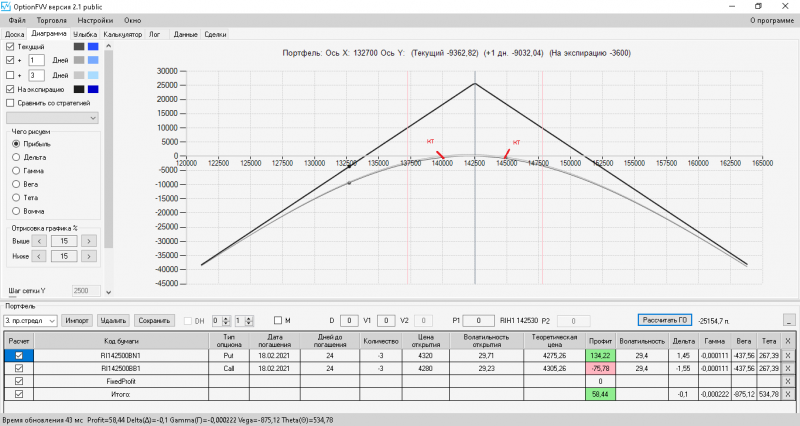Click the P1 input field
The width and height of the screenshot is (800, 426).
coord(478,320)
